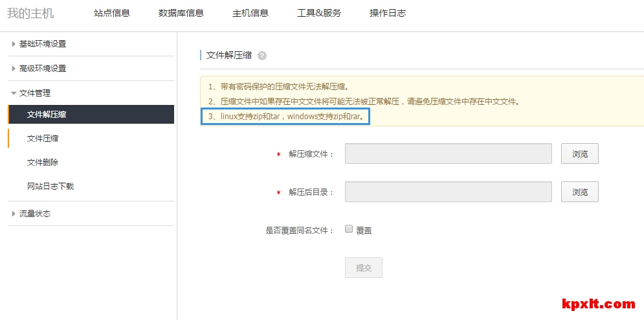Image resolution: width=644 pixels, height=320 pixels.
Task: Click 浏览 button next to 解压缩文件
Action: pos(579,154)
